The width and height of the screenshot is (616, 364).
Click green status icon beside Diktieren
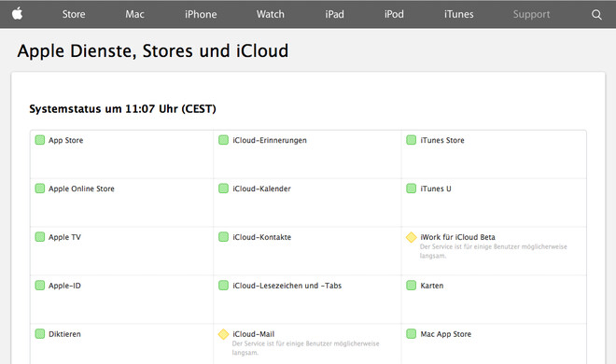[x=40, y=334]
